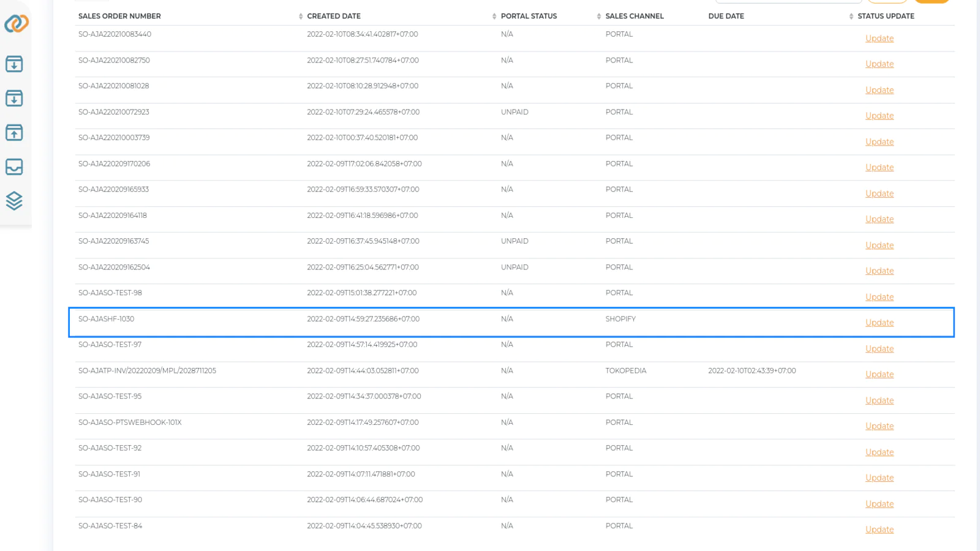Open the upload-box icon in the sidebar

coord(14,132)
